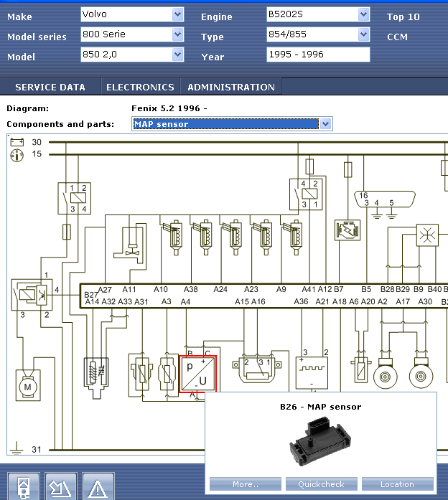Open the CCM link
Image resolution: width=448 pixels, height=500 pixels.
pos(397,37)
